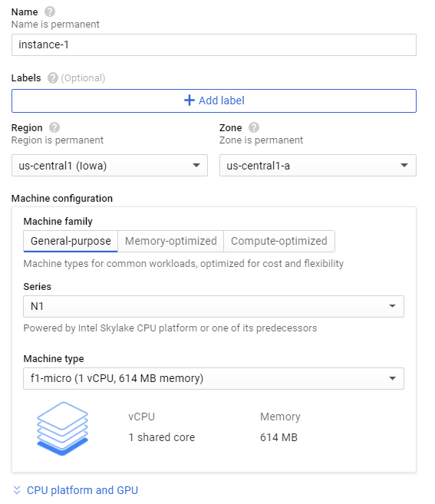Open the Zone dropdown us-central1-a
The image size is (435, 504).
(318, 166)
